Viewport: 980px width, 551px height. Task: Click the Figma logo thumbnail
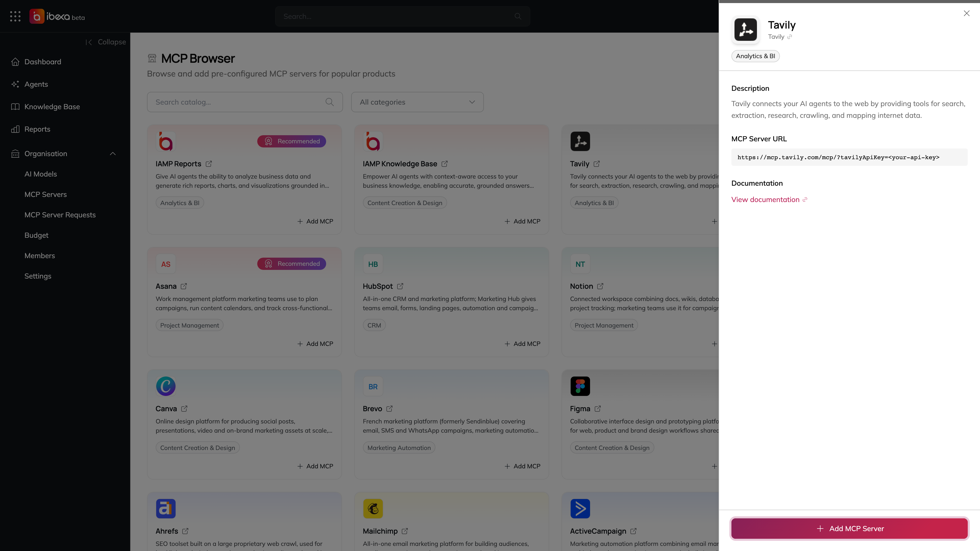[x=580, y=386]
